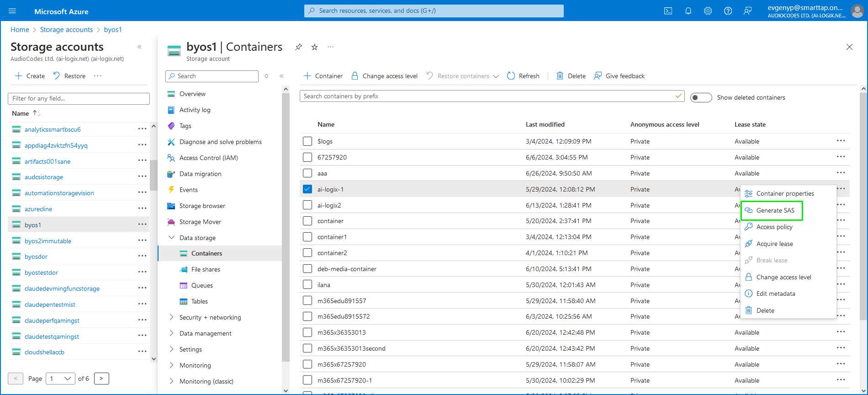Collapse the Data storage section
The image size is (868, 395).
[x=171, y=238]
